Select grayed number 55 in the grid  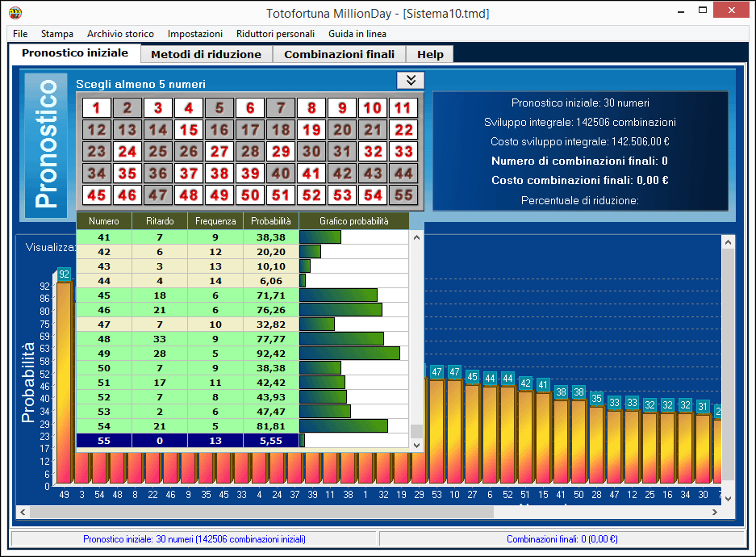pos(403,195)
